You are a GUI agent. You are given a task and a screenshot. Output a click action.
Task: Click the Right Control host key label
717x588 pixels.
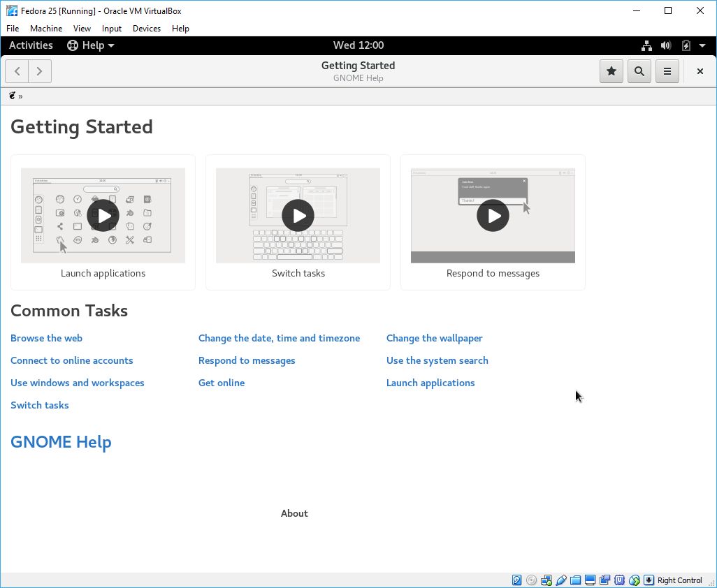coord(679,580)
